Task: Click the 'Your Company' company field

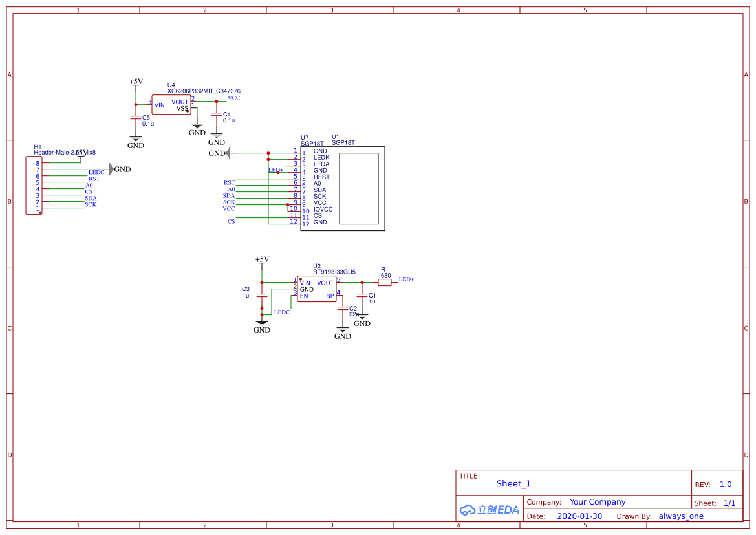Action: [x=598, y=502]
